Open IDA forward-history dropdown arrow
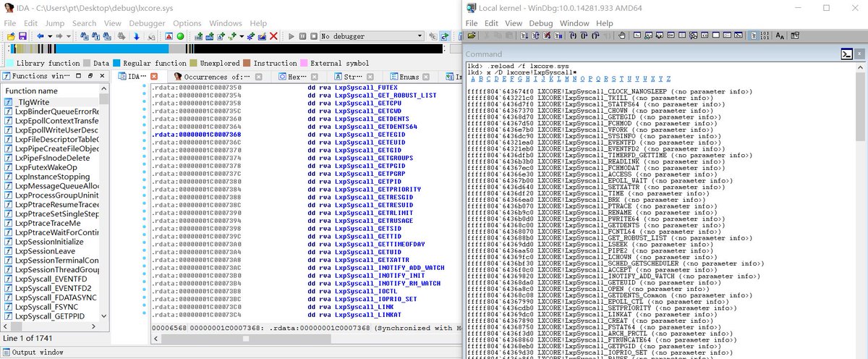 [x=69, y=36]
